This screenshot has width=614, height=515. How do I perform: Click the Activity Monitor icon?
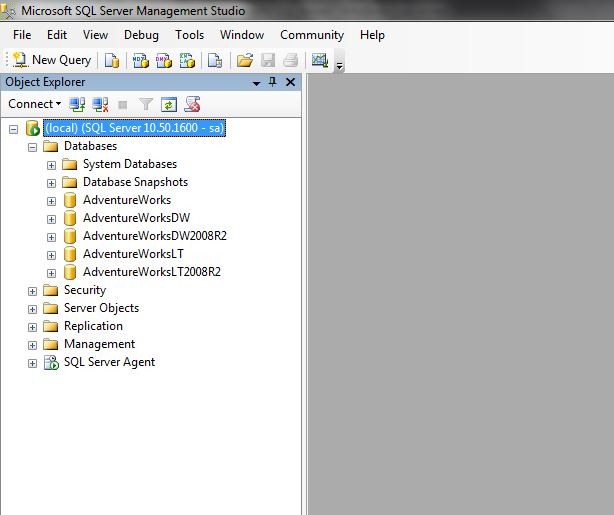click(x=320, y=60)
